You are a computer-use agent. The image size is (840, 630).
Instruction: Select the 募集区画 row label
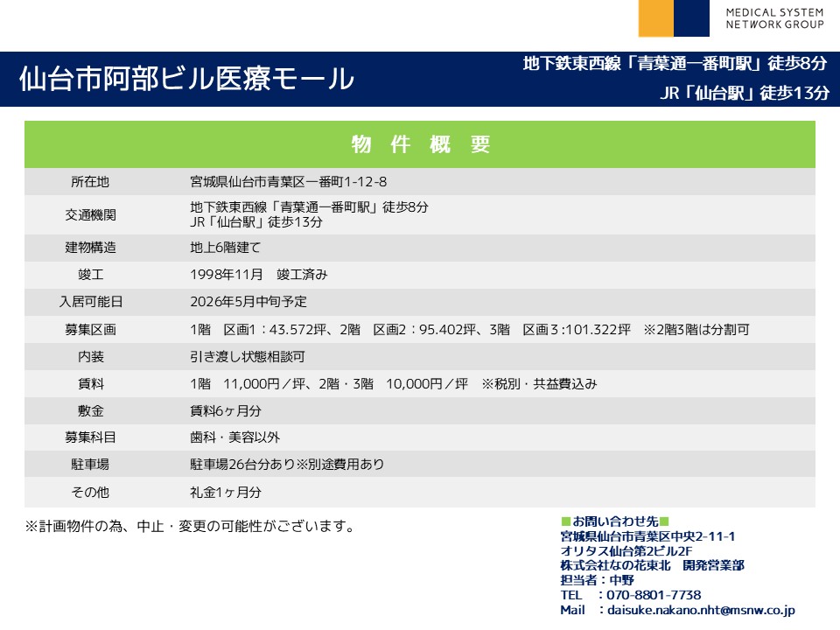90,330
